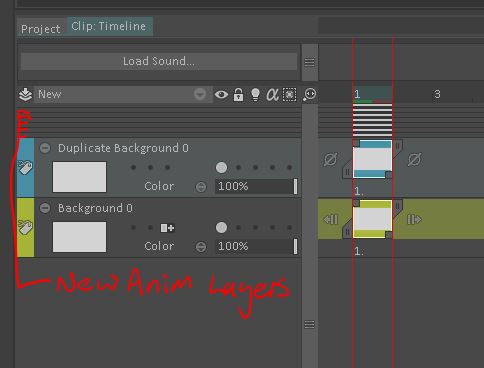The width and height of the screenshot is (484, 368).
Task: Click the Load Sound... button
Action: point(159,61)
